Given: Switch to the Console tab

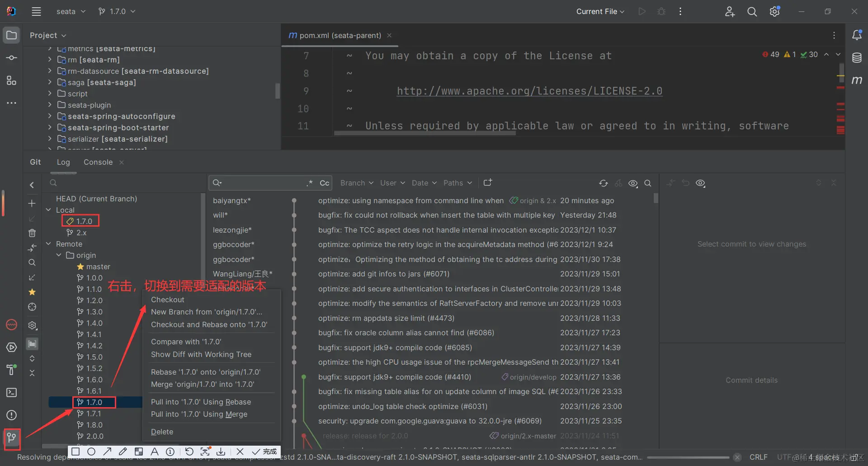Looking at the screenshot, I should (x=98, y=162).
